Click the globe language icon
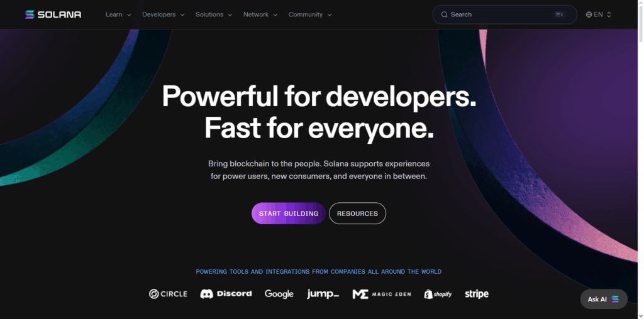Screen dimensions: 644x319 (589, 14)
